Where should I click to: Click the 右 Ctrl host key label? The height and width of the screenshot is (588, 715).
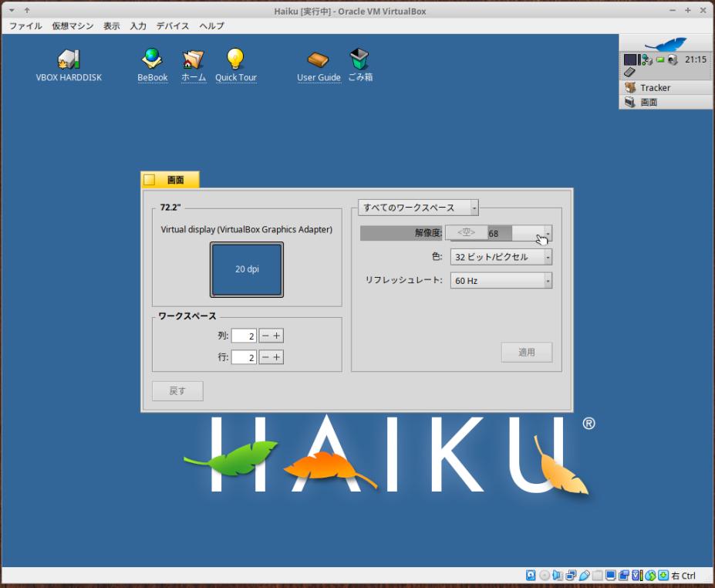click(683, 576)
